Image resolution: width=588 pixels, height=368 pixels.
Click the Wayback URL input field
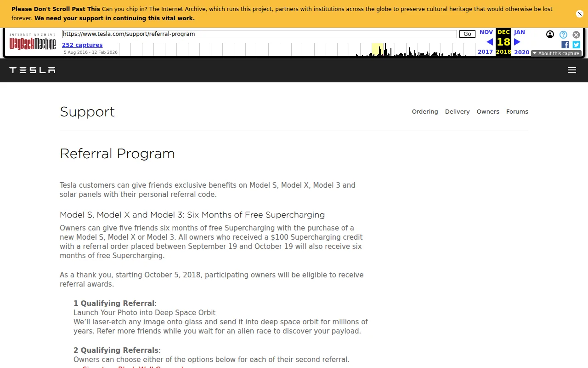pos(260,34)
